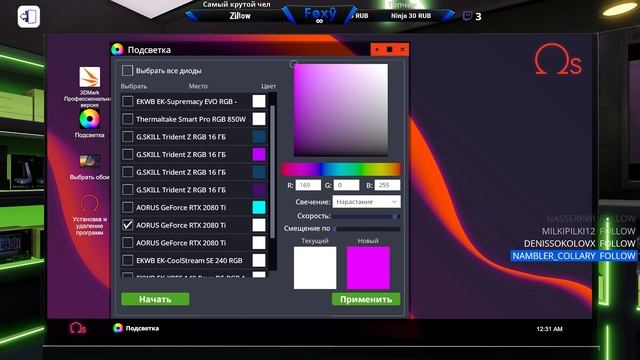The width and height of the screenshot is (640, 360).
Task: Click the Применить button
Action: coord(366,299)
